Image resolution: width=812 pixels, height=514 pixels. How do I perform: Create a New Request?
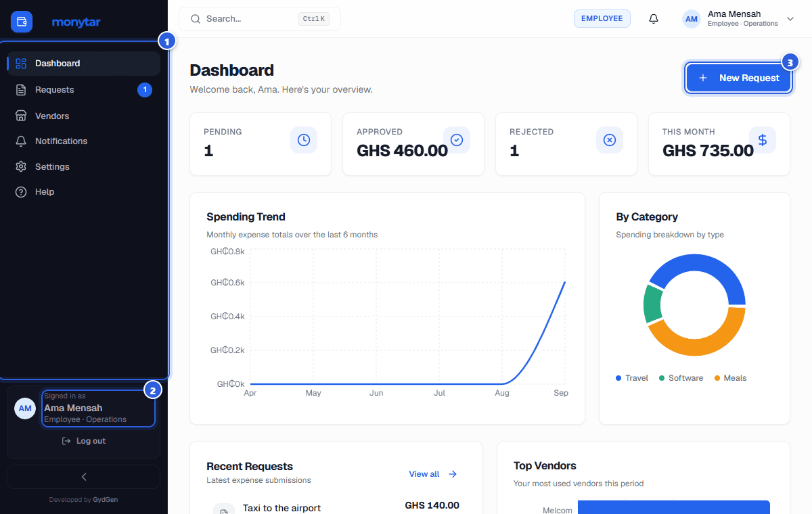pos(738,78)
